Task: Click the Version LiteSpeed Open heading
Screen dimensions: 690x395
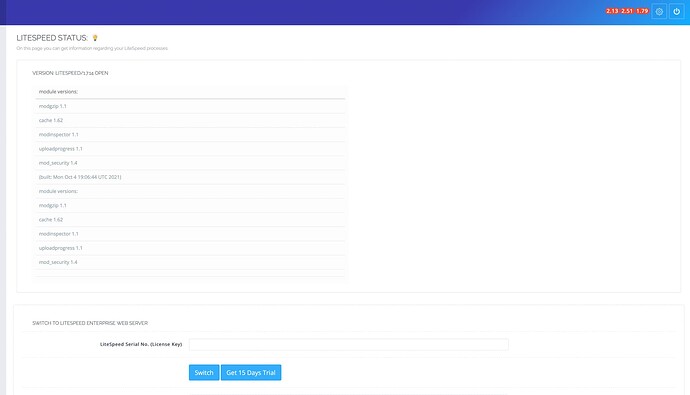Action: point(70,73)
